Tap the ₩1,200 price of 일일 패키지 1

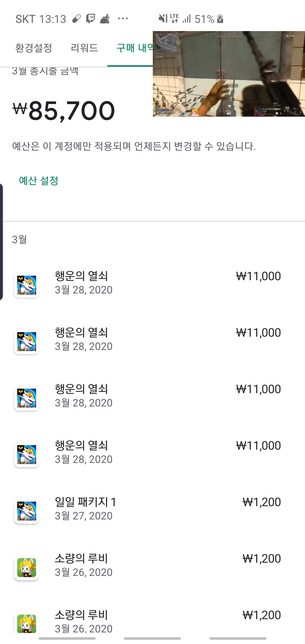(x=262, y=502)
